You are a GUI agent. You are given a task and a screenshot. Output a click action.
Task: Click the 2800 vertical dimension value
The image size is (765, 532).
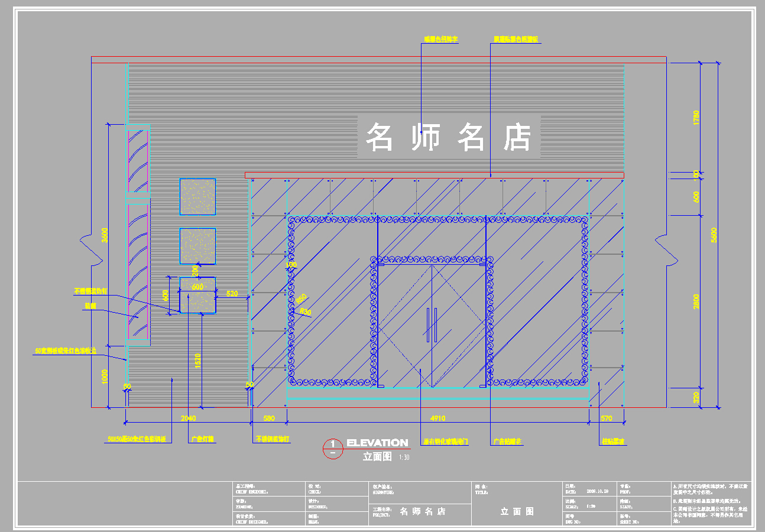tap(696, 301)
